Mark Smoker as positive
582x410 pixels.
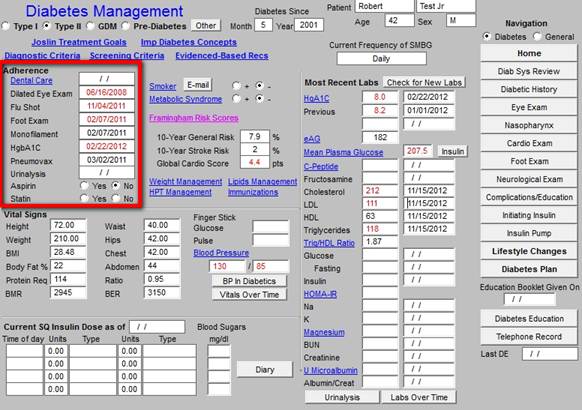[236, 86]
